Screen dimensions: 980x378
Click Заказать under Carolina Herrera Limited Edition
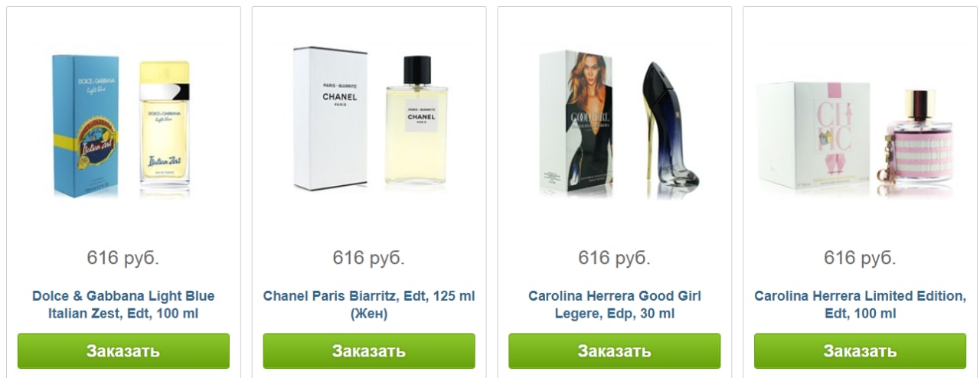click(x=861, y=351)
